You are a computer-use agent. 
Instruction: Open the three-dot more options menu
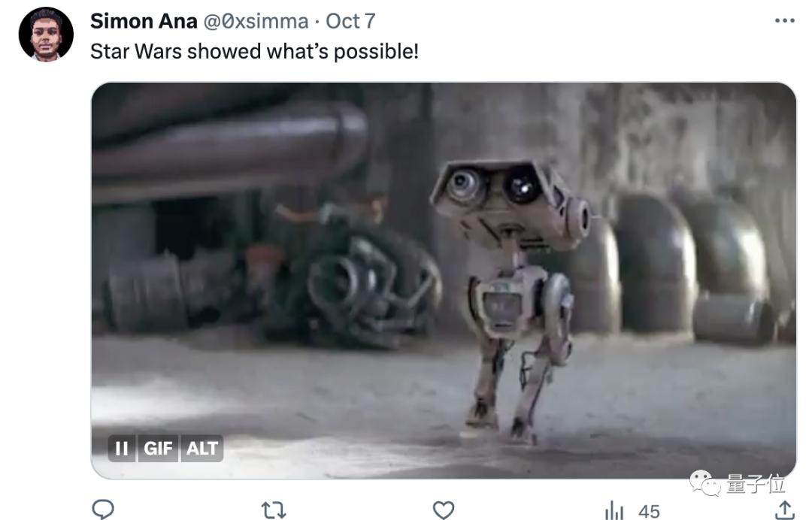coord(784,21)
